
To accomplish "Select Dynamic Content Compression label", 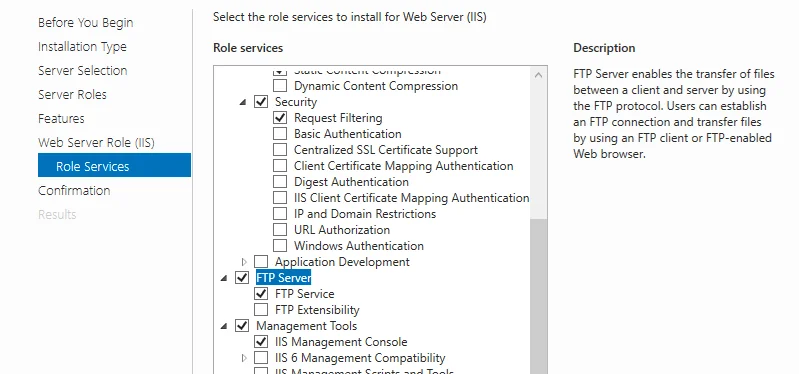I will click(376, 86).
